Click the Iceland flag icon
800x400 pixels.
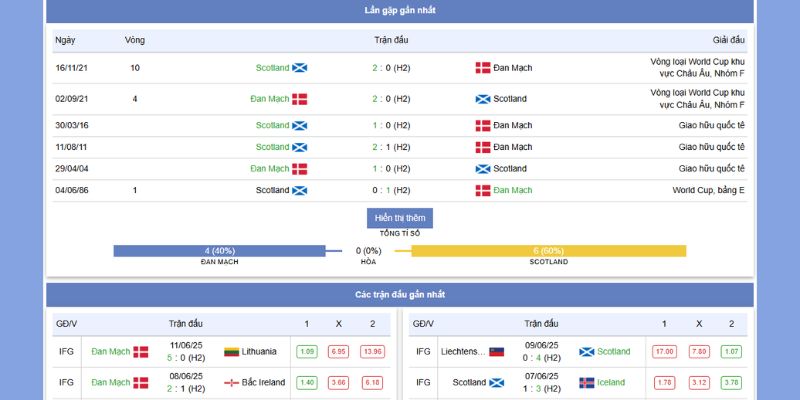587,382
